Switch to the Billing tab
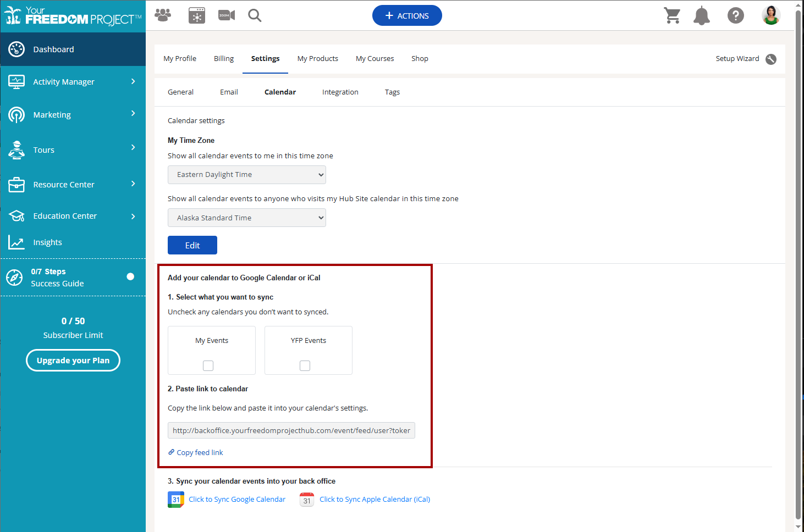The width and height of the screenshot is (804, 532). pos(223,59)
